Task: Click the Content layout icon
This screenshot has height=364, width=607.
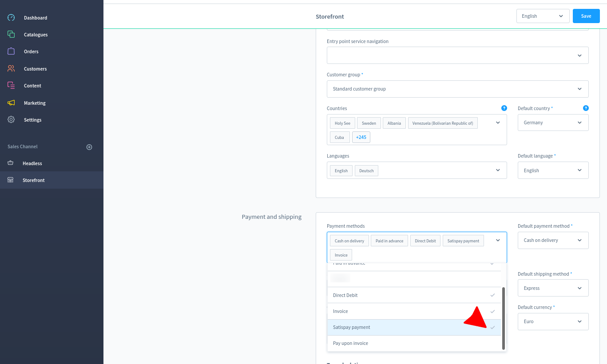Action: pos(11,86)
